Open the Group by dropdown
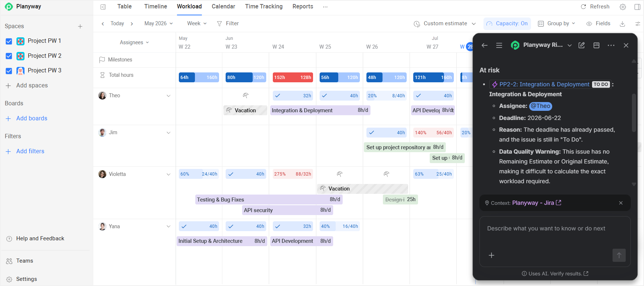The height and width of the screenshot is (286, 644). [556, 24]
